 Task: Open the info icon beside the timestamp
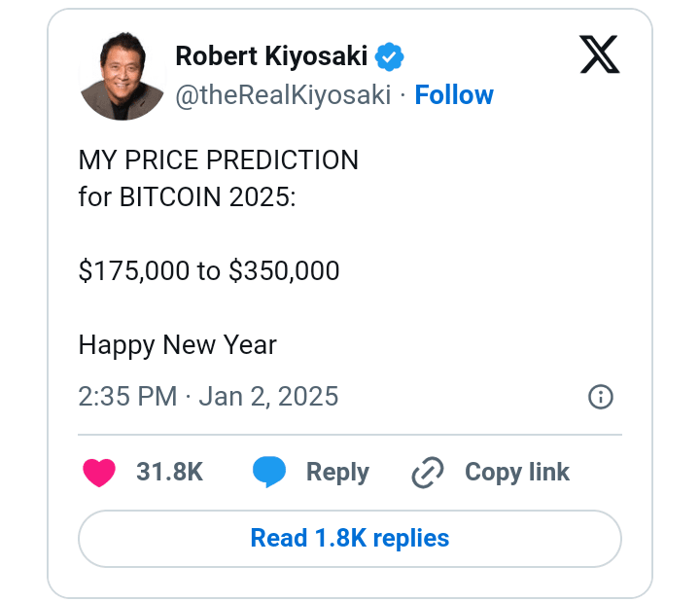(x=601, y=396)
